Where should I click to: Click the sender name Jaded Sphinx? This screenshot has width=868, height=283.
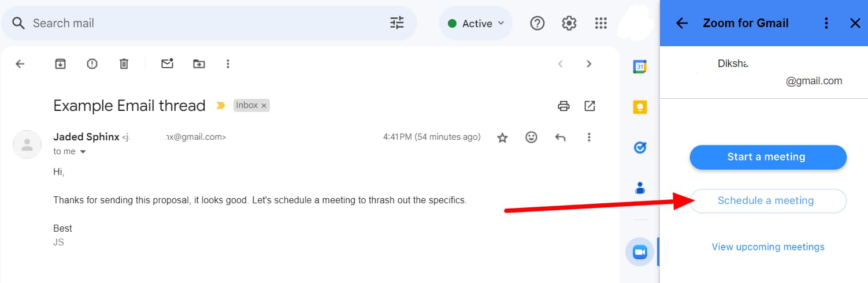pos(86,137)
